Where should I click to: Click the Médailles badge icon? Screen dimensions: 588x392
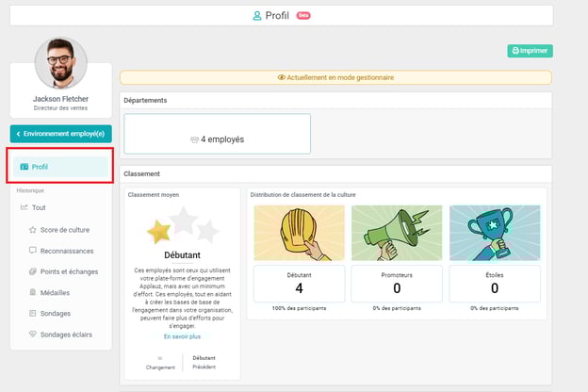pyautogui.click(x=34, y=292)
